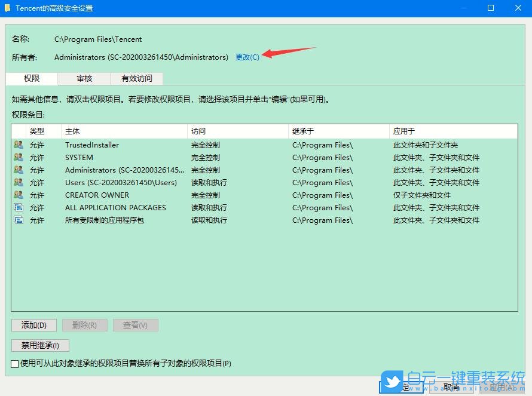532x396 pixels.
Task: Click the SYSTEM permission entry icon
Action: [x=18, y=157]
